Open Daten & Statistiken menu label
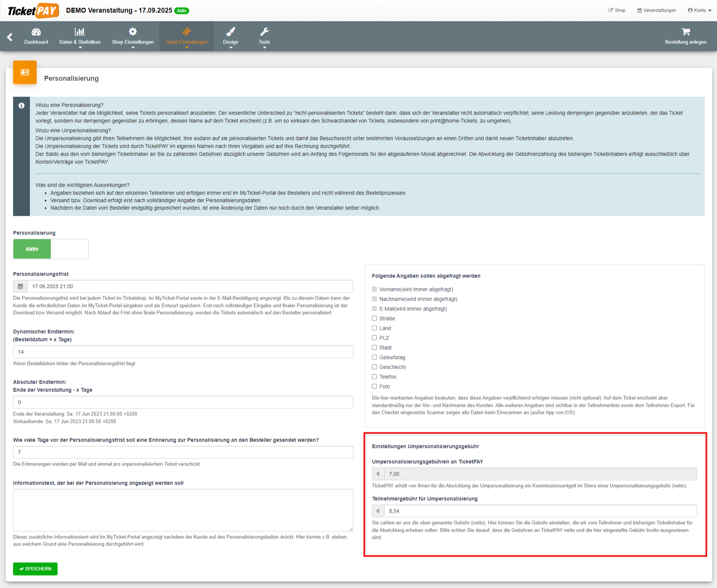 point(80,42)
